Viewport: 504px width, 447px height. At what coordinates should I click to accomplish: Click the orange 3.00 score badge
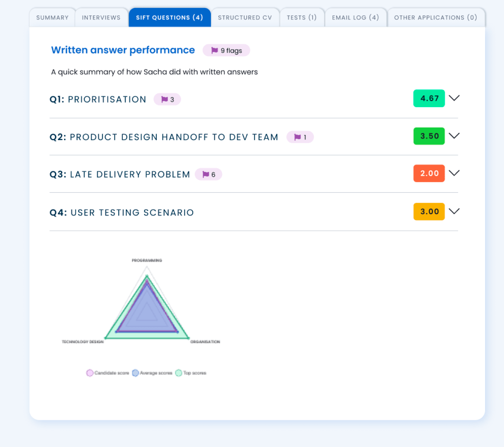[429, 211]
